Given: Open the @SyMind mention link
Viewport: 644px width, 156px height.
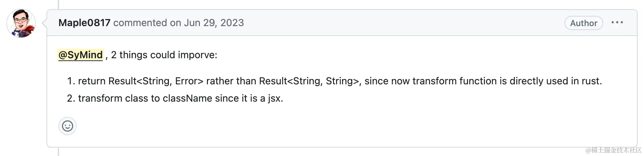Looking at the screenshot, I should click(81, 55).
